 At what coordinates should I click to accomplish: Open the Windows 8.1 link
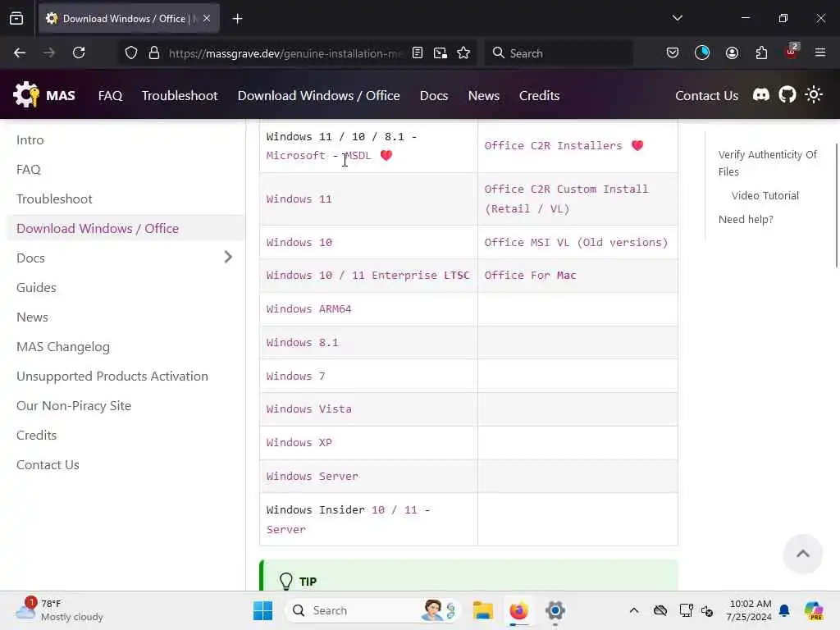[302, 343]
